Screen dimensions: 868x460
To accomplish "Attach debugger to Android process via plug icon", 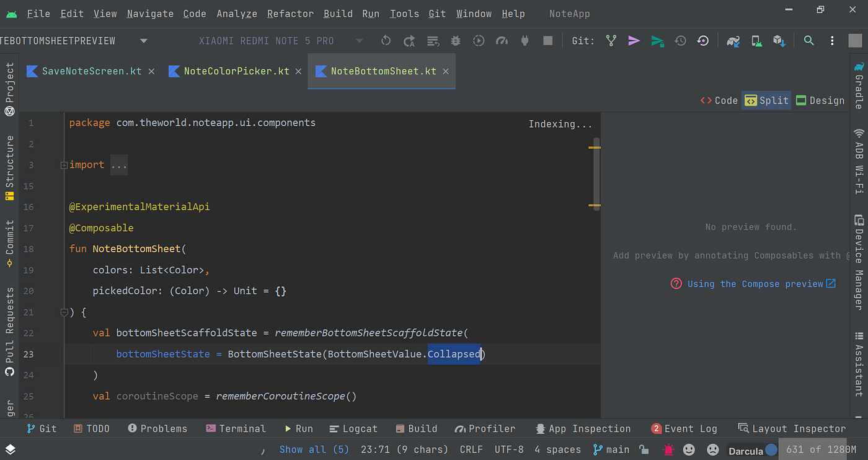I will (x=525, y=41).
